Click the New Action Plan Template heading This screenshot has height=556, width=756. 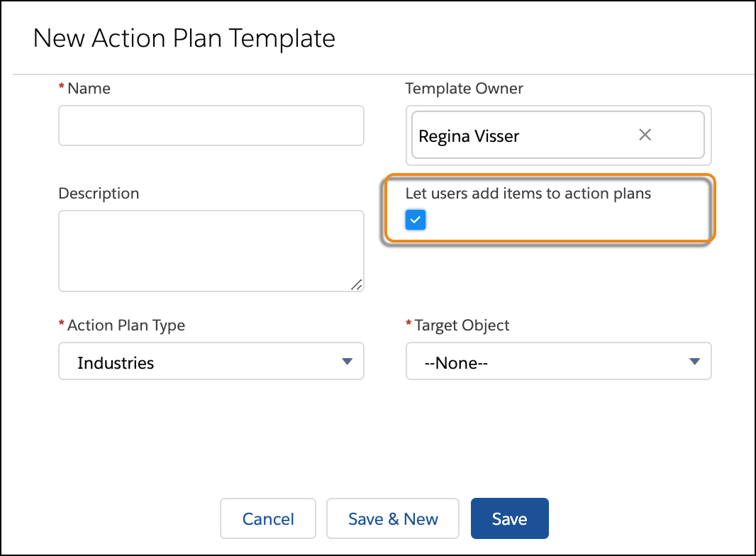pyautogui.click(x=184, y=38)
